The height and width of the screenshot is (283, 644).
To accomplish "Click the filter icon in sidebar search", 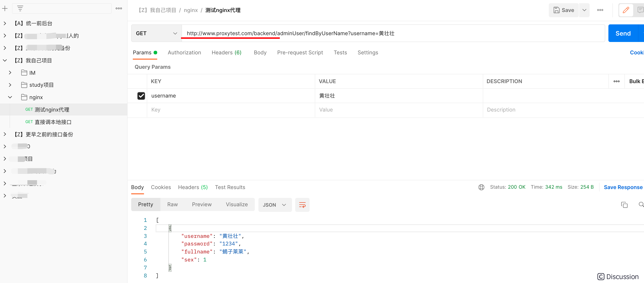I will tap(20, 8).
